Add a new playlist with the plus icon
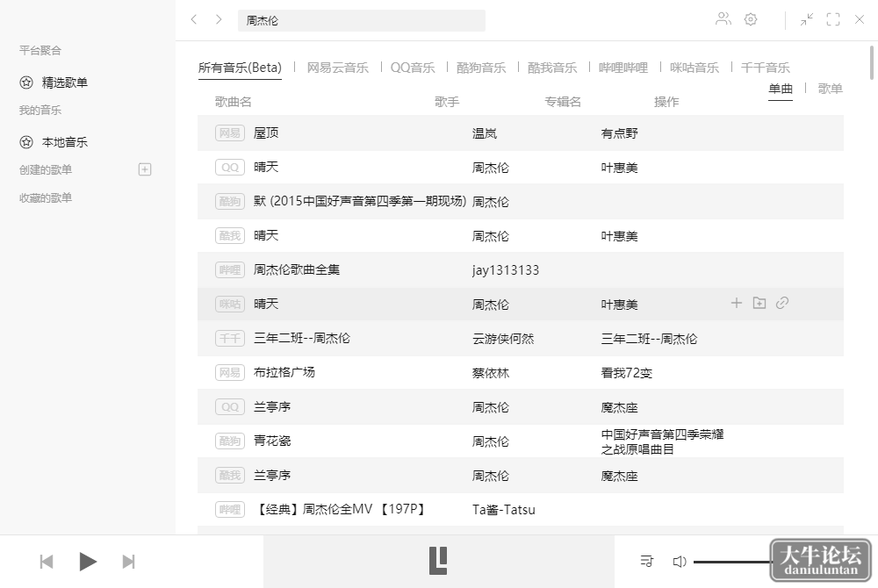The height and width of the screenshot is (588, 878). [x=145, y=169]
